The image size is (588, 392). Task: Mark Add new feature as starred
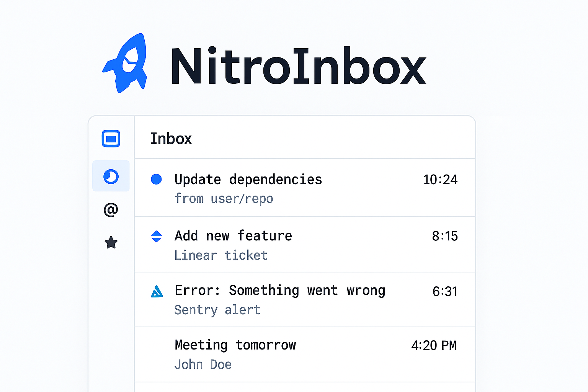click(x=156, y=236)
